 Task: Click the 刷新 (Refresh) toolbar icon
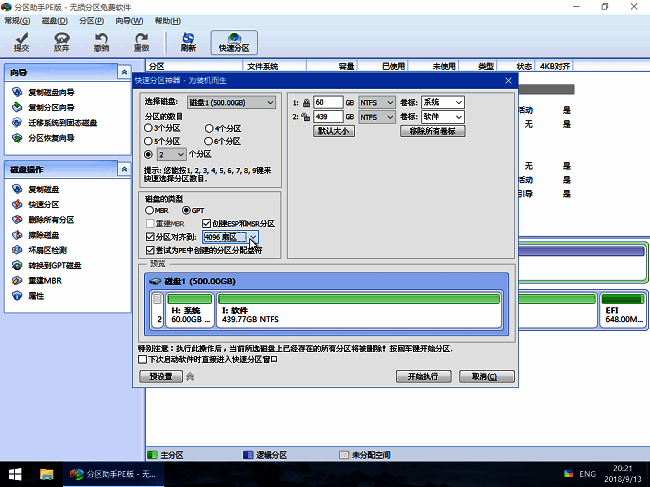pyautogui.click(x=188, y=41)
